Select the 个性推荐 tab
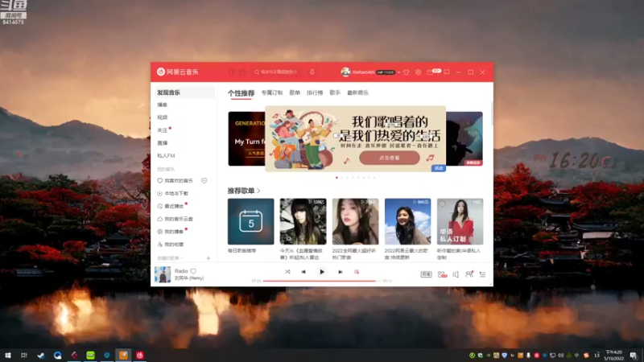The image size is (644, 362). click(x=241, y=93)
